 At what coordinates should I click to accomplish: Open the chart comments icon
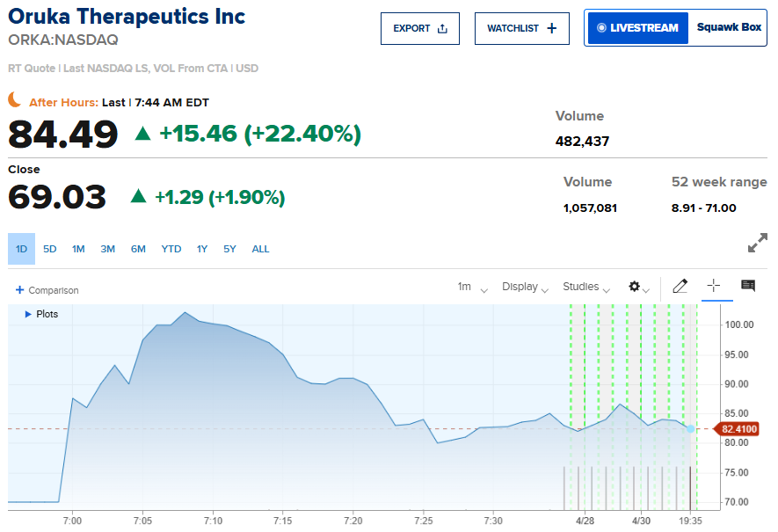click(x=748, y=286)
